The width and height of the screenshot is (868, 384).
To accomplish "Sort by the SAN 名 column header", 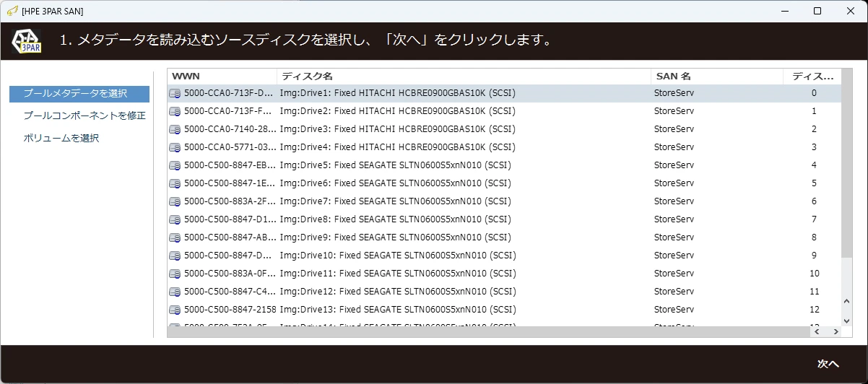I will tap(717, 76).
